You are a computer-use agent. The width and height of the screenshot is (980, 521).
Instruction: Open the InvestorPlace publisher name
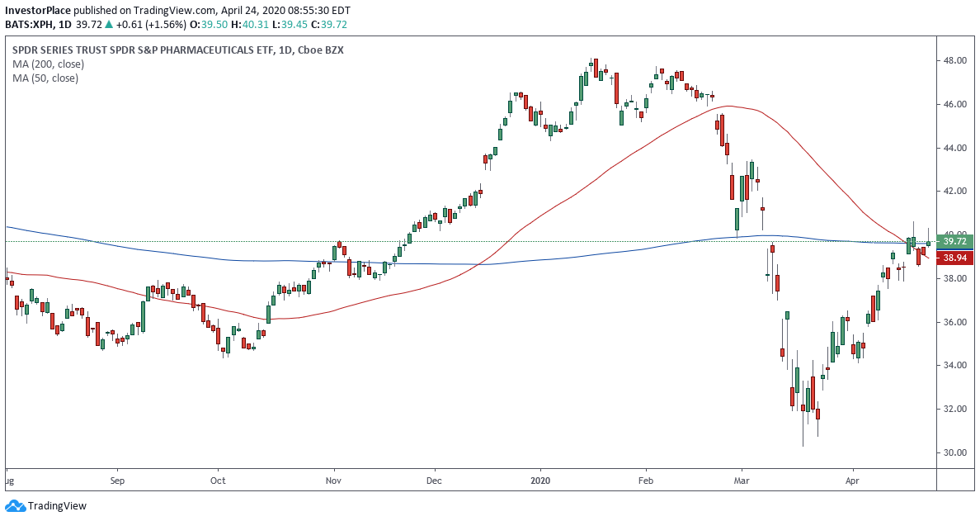click(38, 11)
